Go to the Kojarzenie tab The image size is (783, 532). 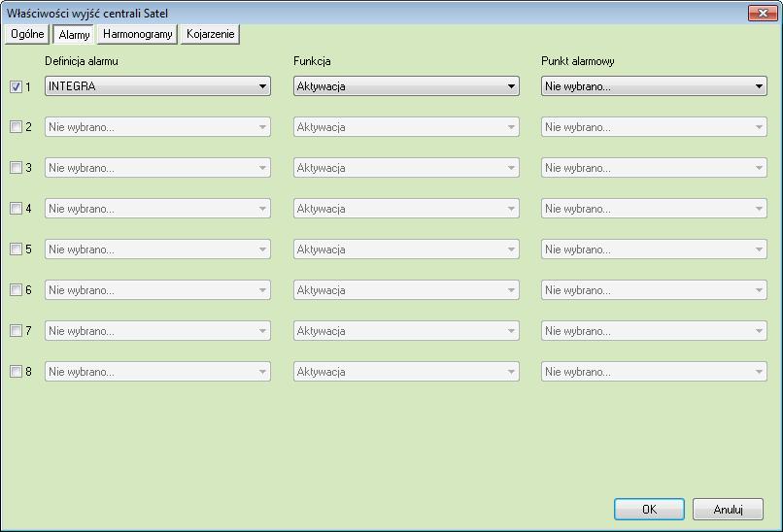click(210, 34)
